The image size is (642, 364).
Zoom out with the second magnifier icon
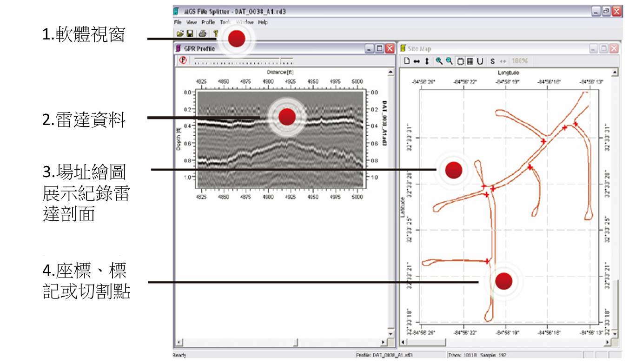coord(449,61)
